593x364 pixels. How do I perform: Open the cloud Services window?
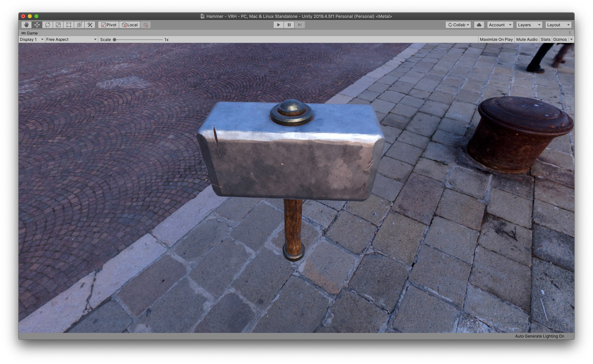pyautogui.click(x=479, y=25)
